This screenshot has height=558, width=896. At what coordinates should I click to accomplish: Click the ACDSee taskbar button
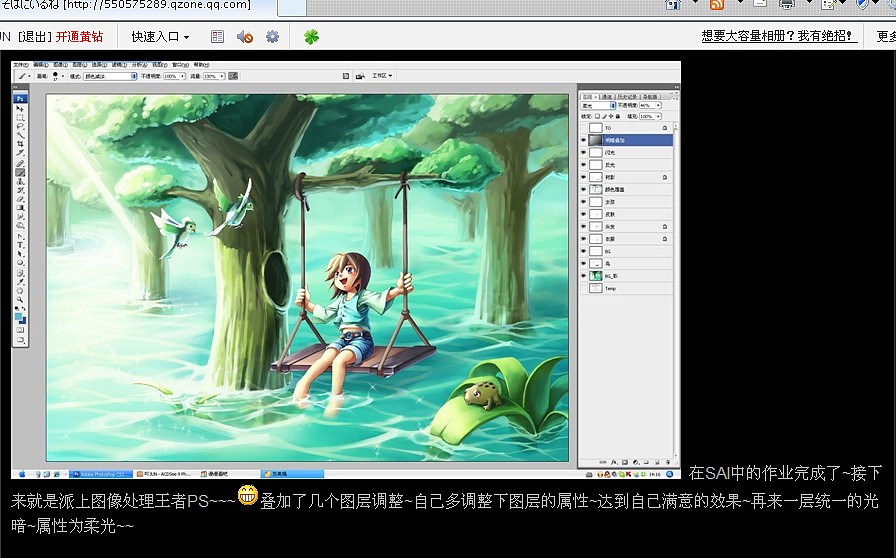click(x=166, y=474)
